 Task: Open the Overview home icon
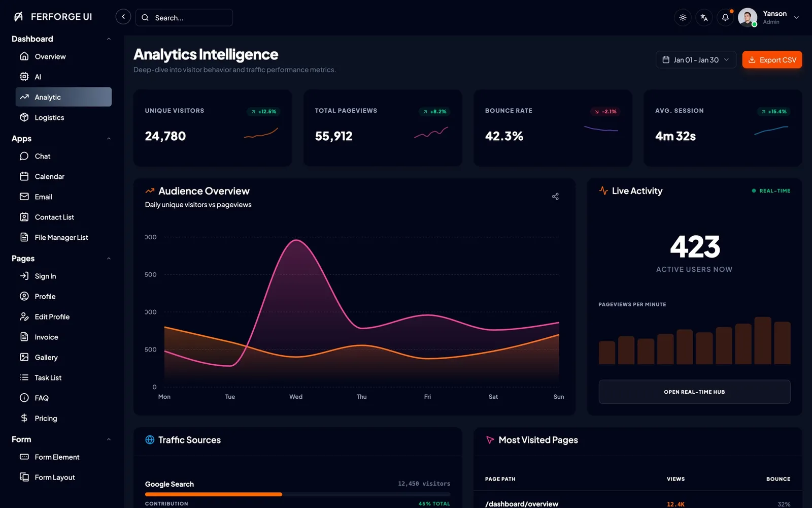click(24, 56)
